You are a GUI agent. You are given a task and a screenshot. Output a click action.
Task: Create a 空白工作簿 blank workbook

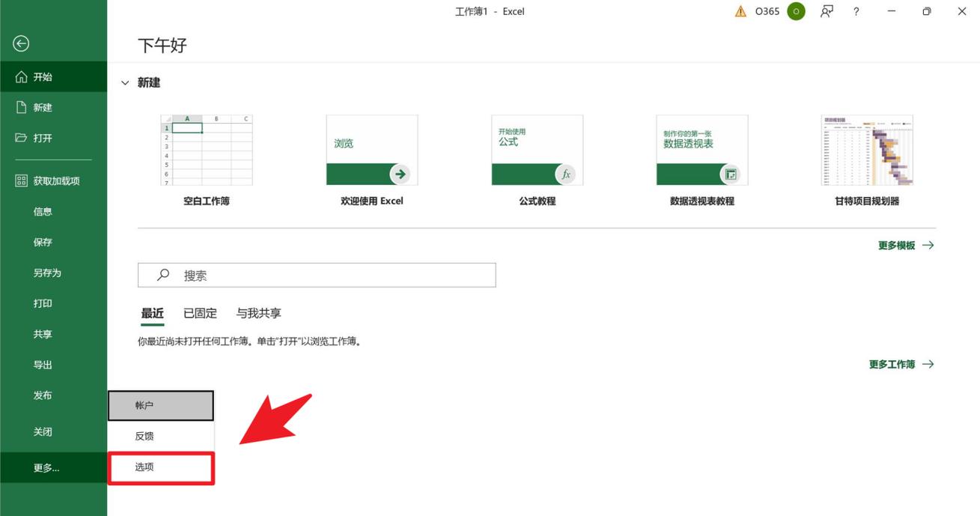[x=206, y=150]
